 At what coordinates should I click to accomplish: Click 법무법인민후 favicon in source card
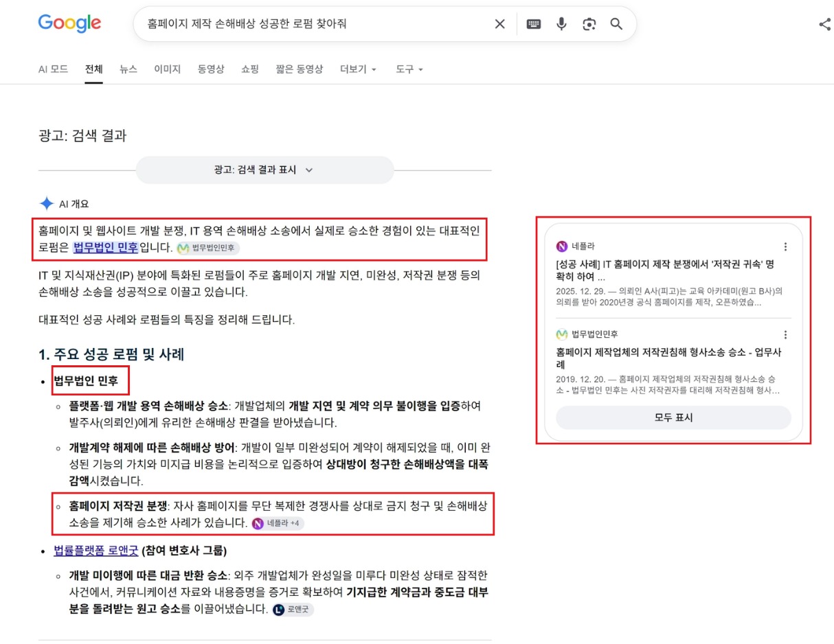(562, 334)
